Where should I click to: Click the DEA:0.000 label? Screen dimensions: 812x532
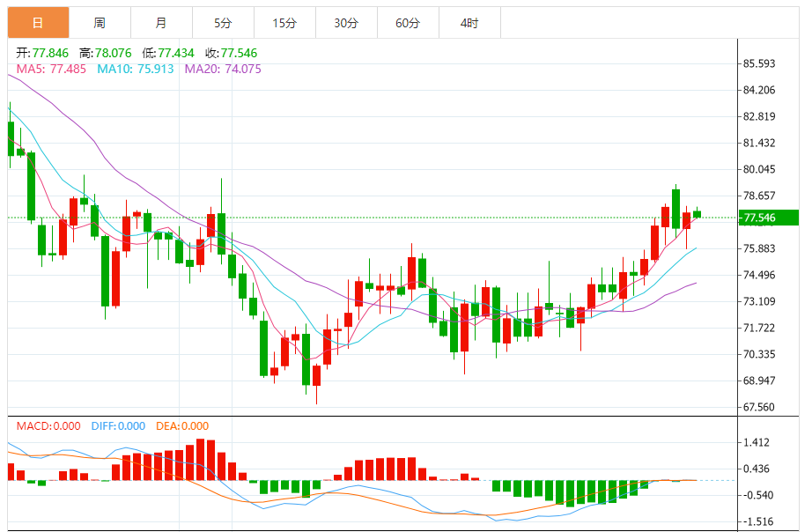pos(182,425)
